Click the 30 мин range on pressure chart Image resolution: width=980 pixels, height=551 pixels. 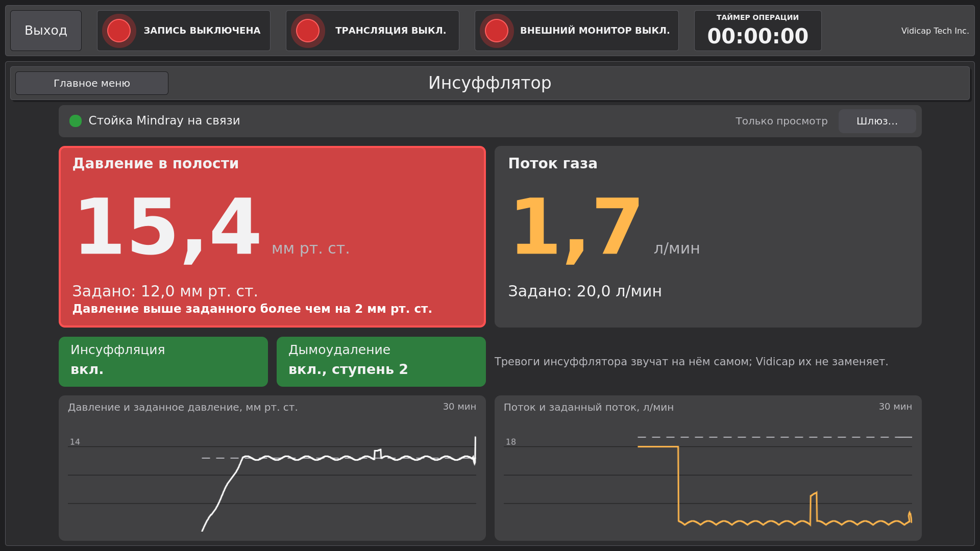(x=459, y=407)
